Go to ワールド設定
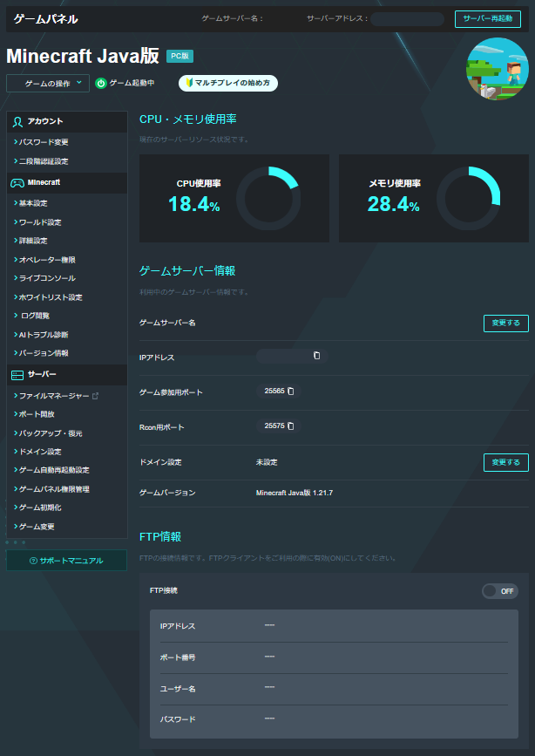535x756 pixels. [x=40, y=222]
